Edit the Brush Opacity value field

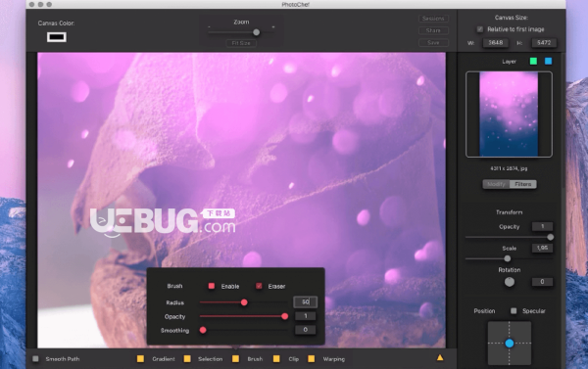(305, 316)
